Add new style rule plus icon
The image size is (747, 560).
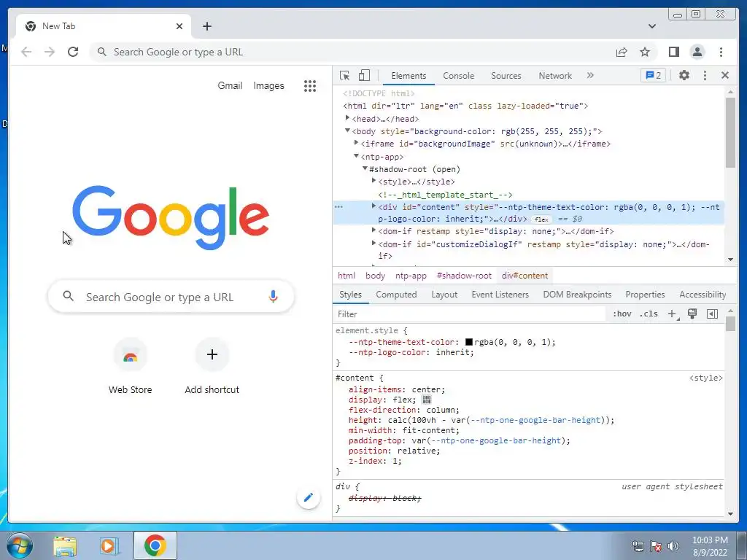[x=672, y=314]
